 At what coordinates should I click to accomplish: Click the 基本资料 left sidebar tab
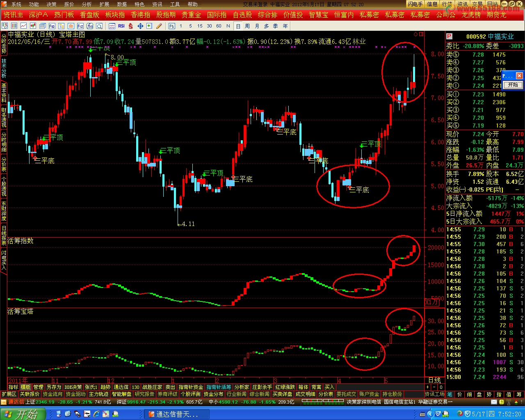click(4, 93)
